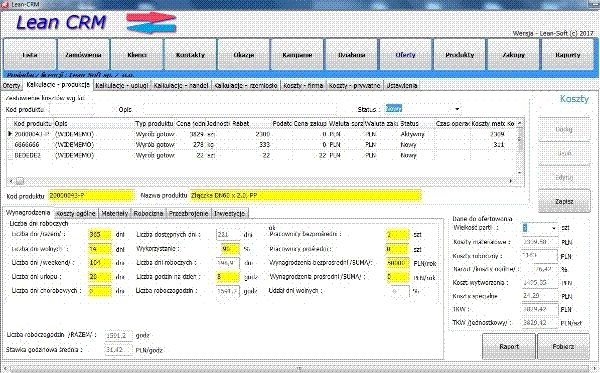
Task: Click Wynagrodzenia bezpośredni /SUMA/ field
Action: pos(398,263)
